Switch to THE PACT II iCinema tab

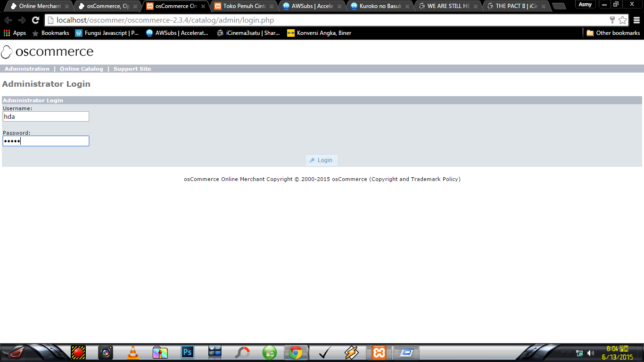515,6
